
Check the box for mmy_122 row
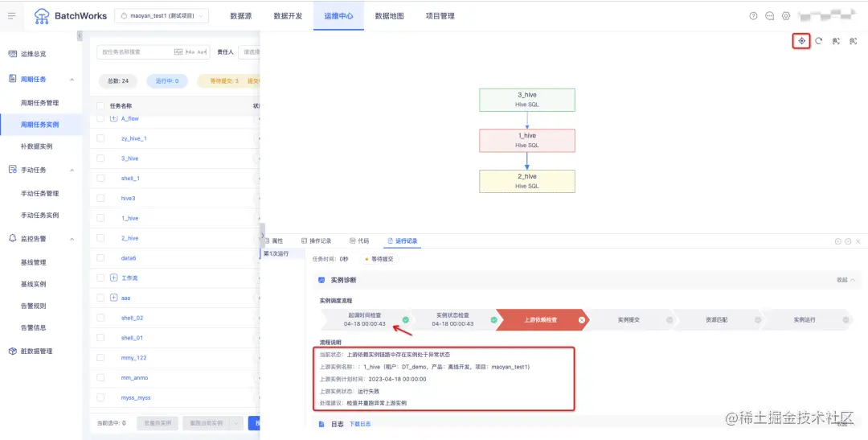(x=100, y=358)
